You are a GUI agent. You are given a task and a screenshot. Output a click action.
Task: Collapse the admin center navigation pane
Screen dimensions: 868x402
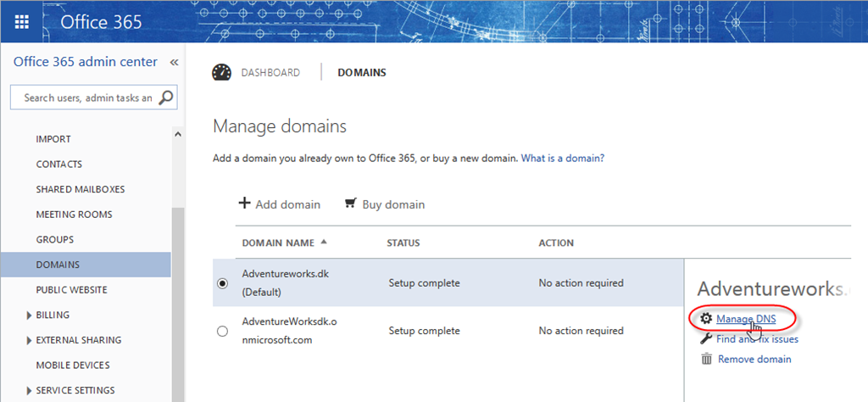pyautogui.click(x=174, y=62)
